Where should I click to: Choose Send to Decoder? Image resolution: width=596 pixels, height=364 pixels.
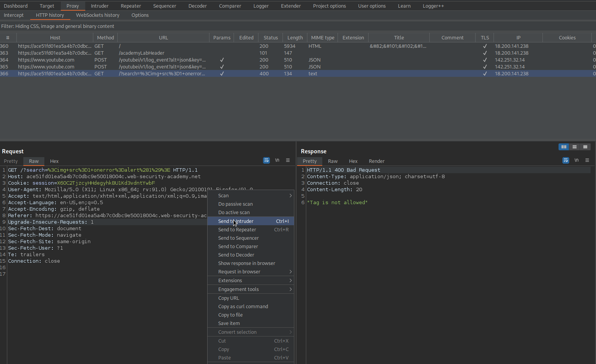click(251, 255)
